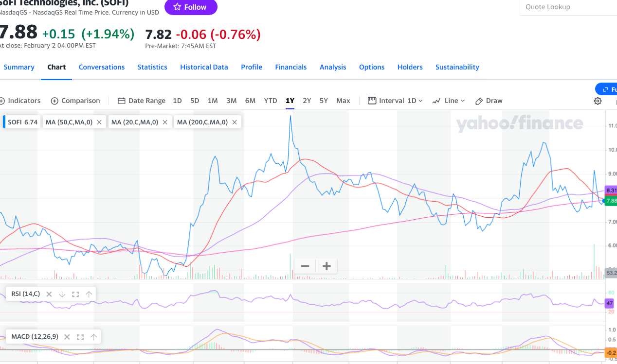Set chart range to Max
617x364 pixels.
(343, 101)
